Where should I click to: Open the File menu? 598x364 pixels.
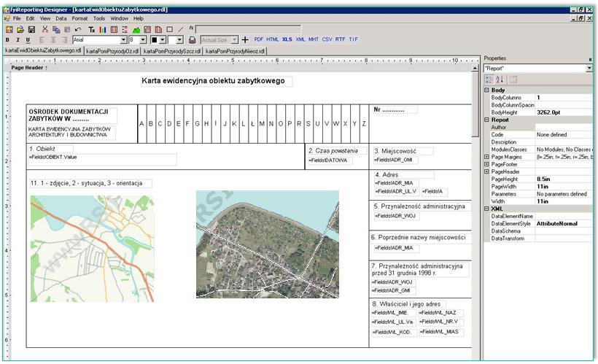(x=17, y=18)
